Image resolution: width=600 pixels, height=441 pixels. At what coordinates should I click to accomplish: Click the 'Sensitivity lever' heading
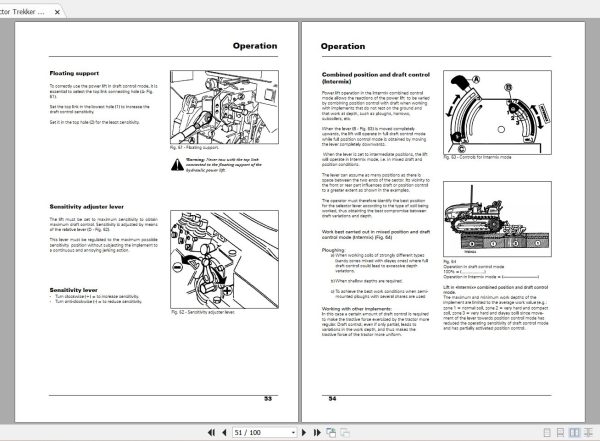click(x=73, y=290)
